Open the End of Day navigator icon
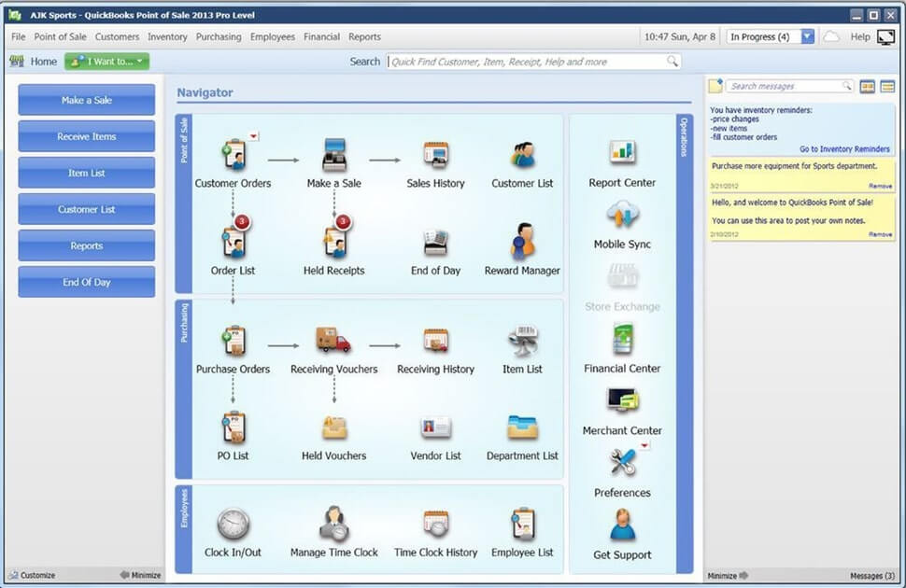Image resolution: width=906 pixels, height=588 pixels. point(435,243)
